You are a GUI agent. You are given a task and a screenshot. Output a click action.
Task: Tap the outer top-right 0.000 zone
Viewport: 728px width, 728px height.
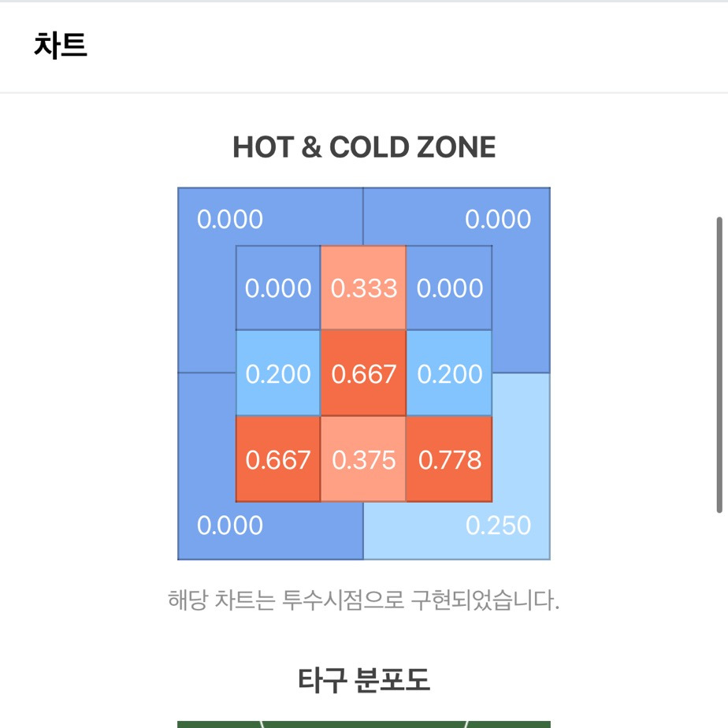(x=498, y=219)
